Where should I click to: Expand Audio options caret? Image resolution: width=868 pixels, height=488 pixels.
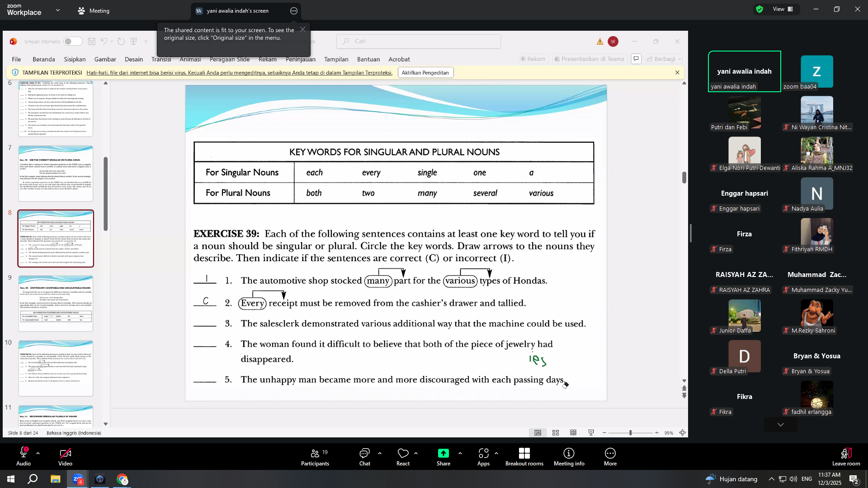tap(38, 453)
